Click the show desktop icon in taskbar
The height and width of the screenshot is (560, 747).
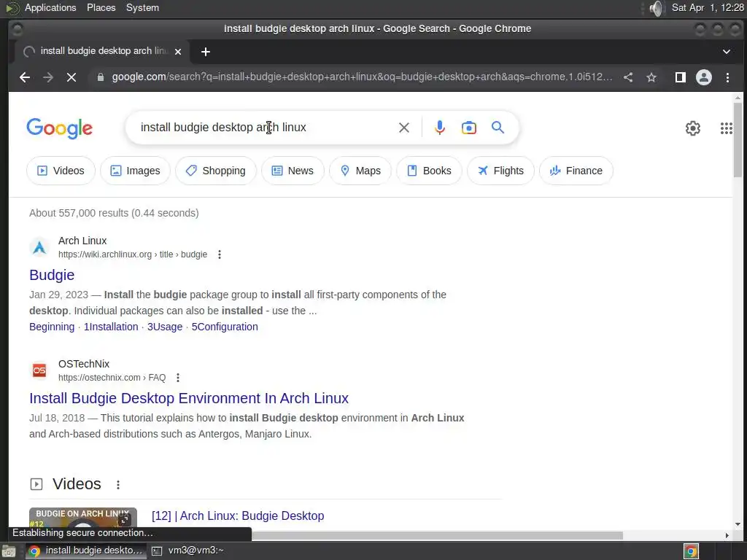pos(9,551)
